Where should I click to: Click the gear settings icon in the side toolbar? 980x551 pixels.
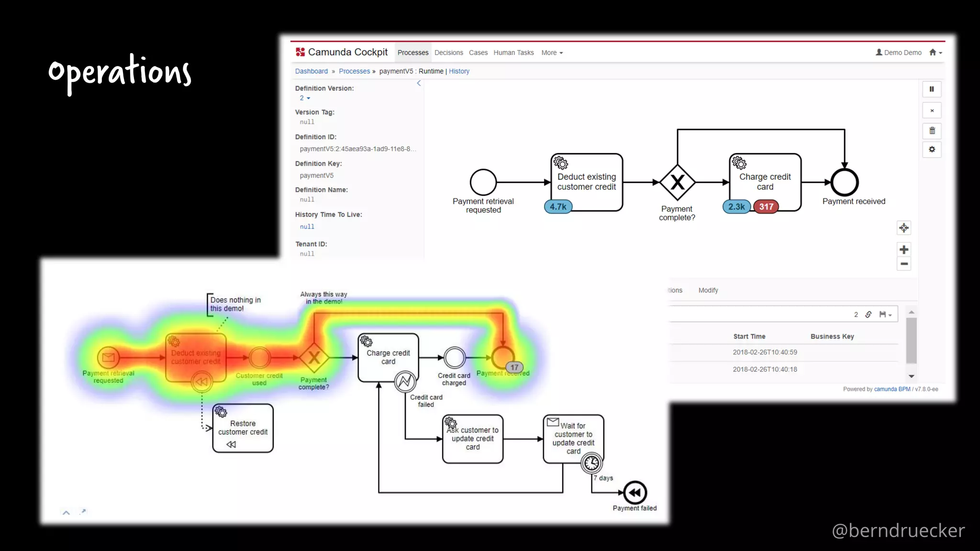click(x=932, y=149)
